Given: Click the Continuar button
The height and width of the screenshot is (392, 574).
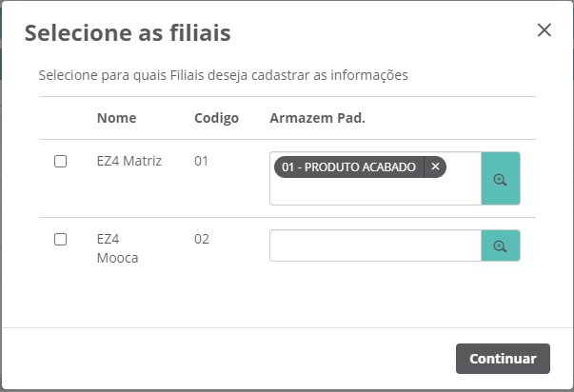Looking at the screenshot, I should (503, 359).
